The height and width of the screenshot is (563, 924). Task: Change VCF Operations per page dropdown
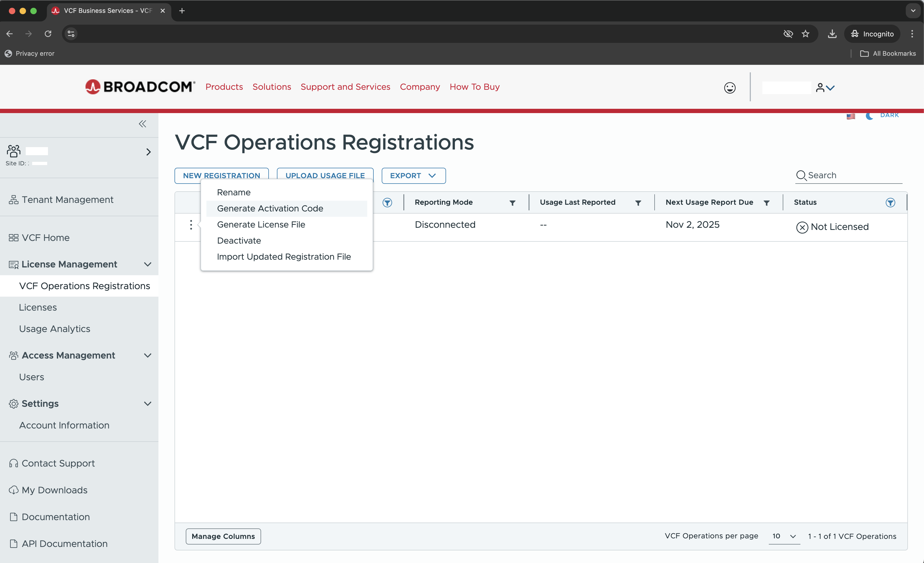pyautogui.click(x=784, y=536)
